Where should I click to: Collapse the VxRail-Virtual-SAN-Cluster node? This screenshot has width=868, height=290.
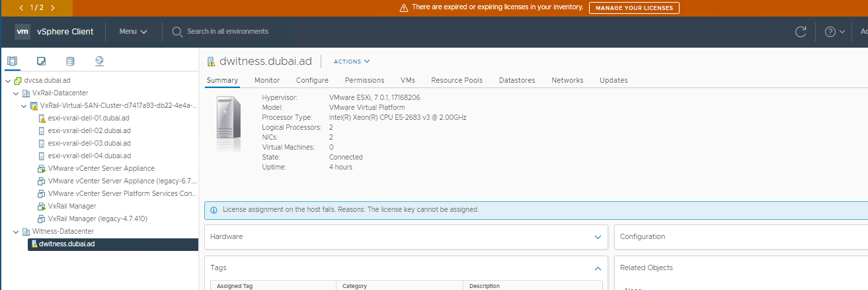(x=24, y=106)
